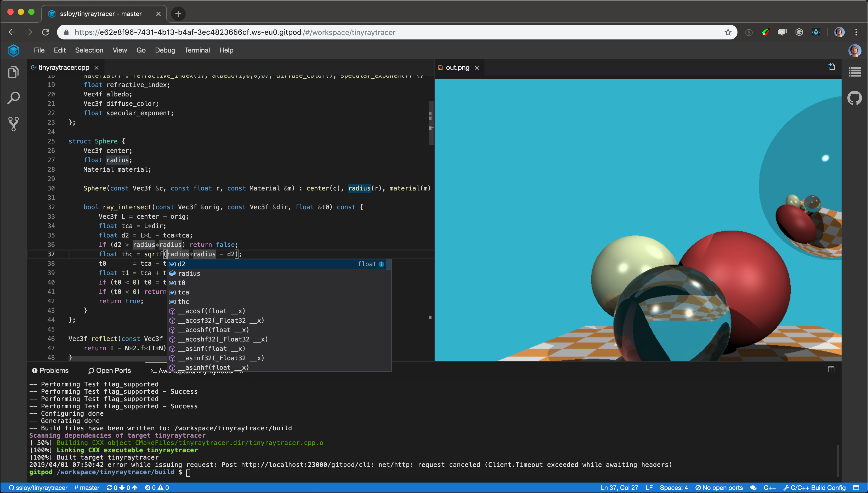Open out.png externally via the open-file arrow icon
Image resolution: width=868 pixels, height=493 pixels.
point(832,66)
